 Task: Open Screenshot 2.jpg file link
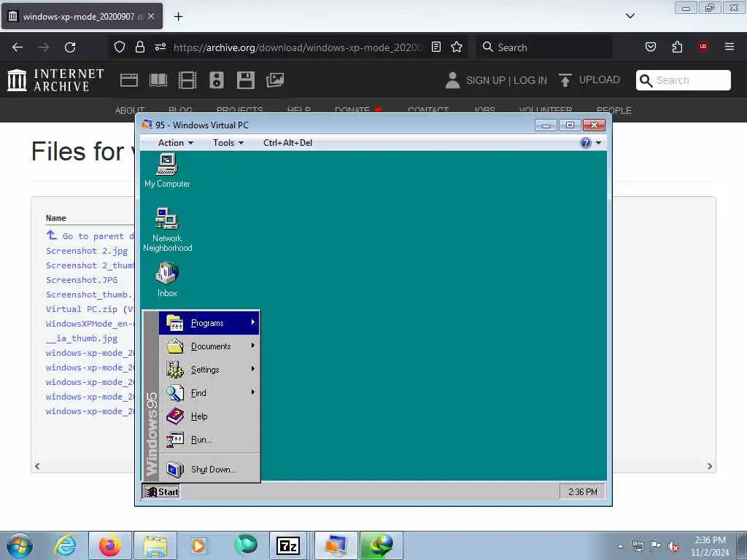tap(87, 251)
